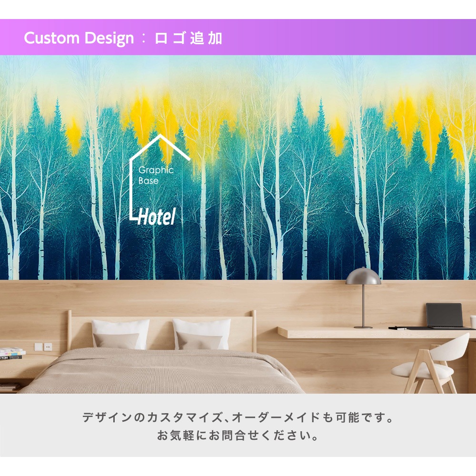
Task: Click the ロゴ追加 title text
Action: [188, 38]
